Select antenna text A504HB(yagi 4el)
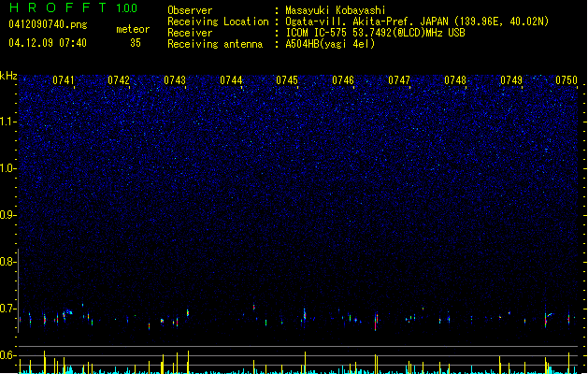588x374 pixels. [330, 44]
